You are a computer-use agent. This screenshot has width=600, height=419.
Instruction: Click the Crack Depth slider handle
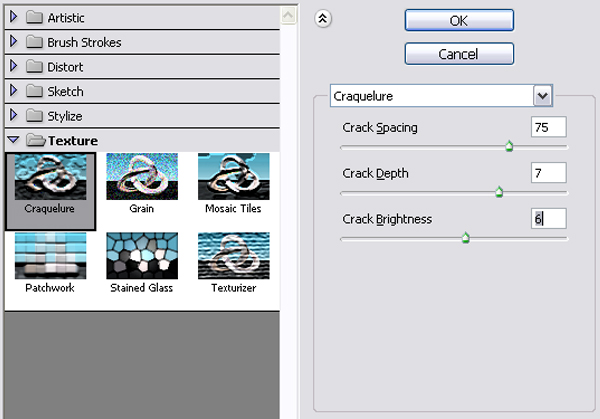tap(499, 192)
